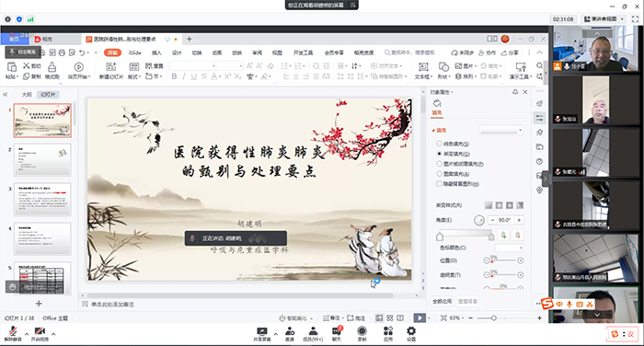Add new slide with plus button
The image size is (644, 346).
point(39,304)
